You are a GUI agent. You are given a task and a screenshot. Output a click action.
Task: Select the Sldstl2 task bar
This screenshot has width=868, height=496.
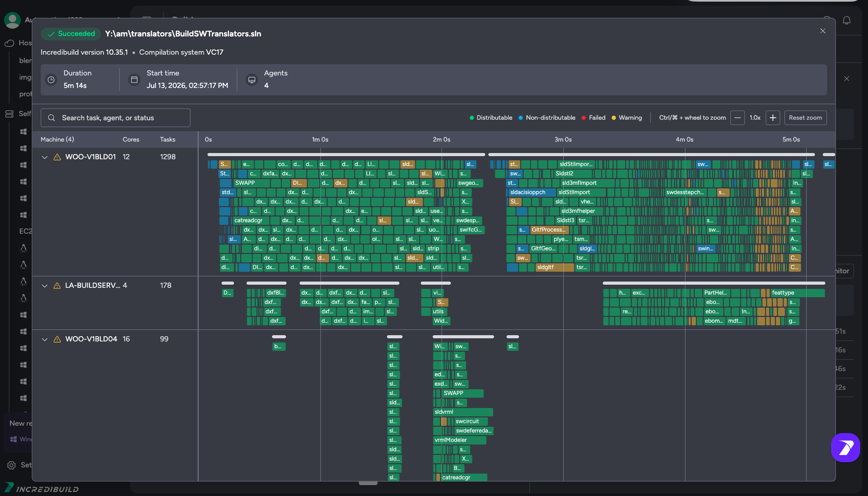coord(573,174)
